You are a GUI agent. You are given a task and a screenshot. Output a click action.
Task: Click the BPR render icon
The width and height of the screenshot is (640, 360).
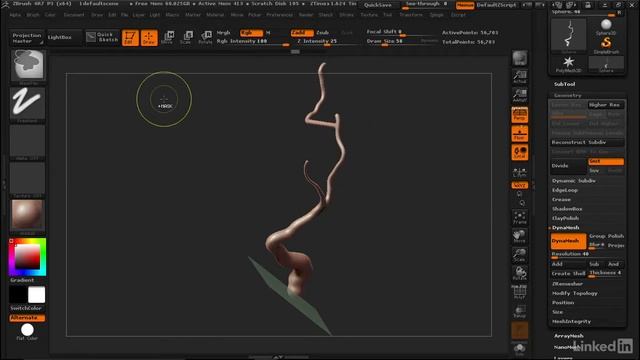520,58
